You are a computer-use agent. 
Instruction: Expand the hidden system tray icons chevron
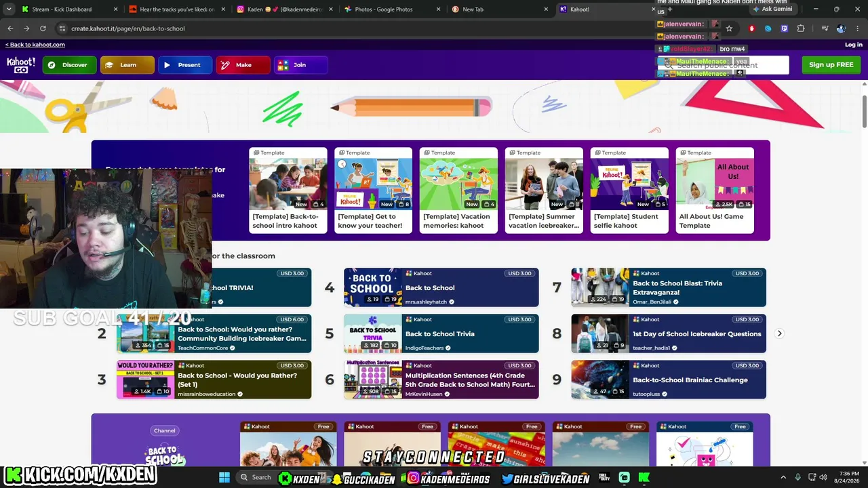783,477
